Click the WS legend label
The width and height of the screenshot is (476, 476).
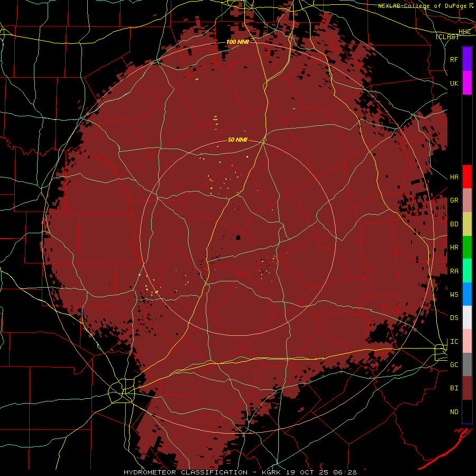click(454, 294)
